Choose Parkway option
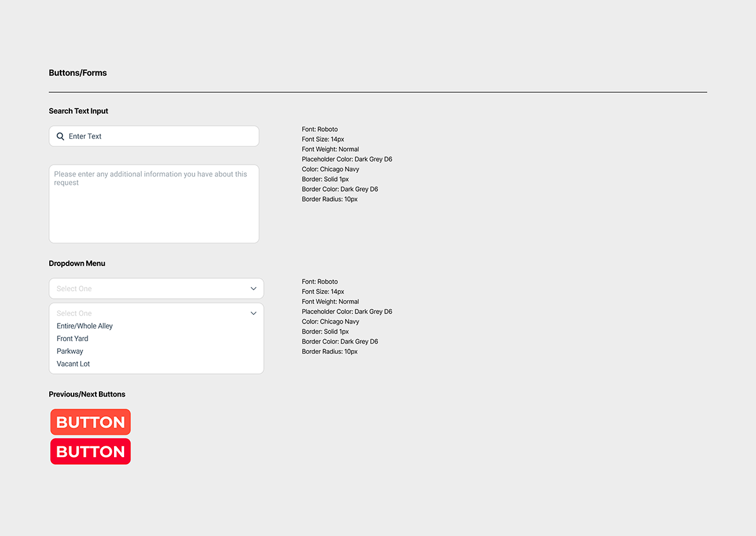This screenshot has width=756, height=536. tap(70, 351)
